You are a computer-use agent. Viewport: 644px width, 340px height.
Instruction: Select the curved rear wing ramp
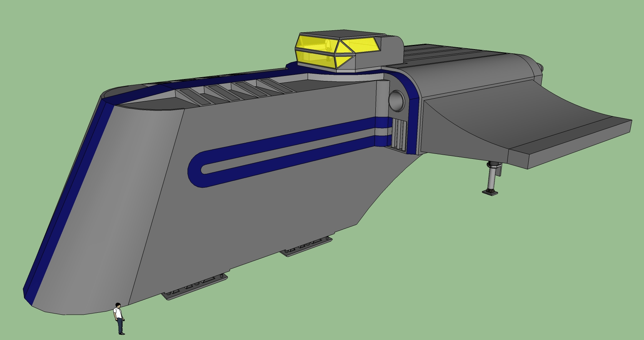click(x=526, y=125)
